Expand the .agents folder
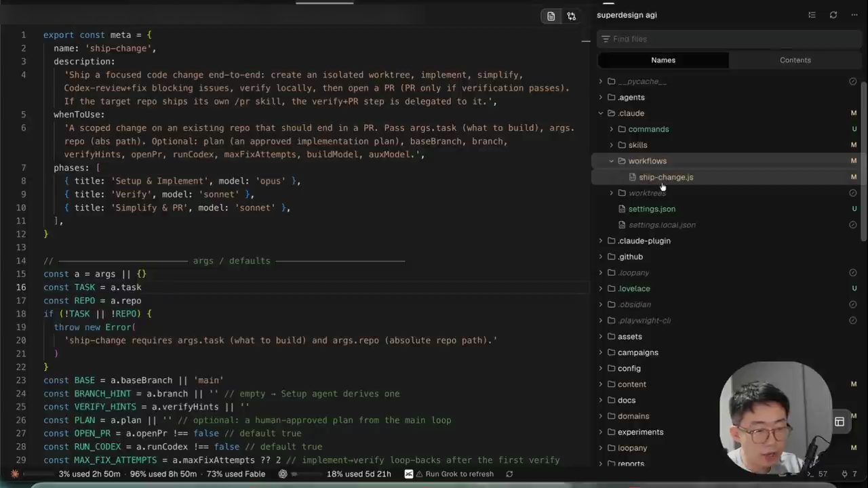The image size is (868, 488). click(601, 97)
